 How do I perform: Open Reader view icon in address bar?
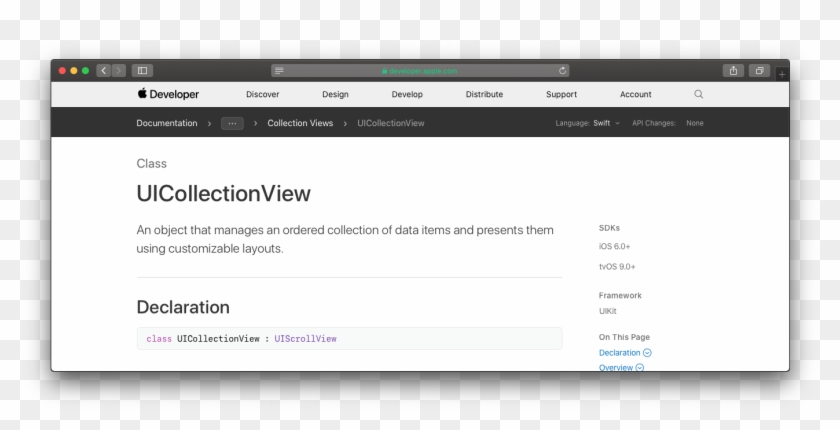[279, 71]
